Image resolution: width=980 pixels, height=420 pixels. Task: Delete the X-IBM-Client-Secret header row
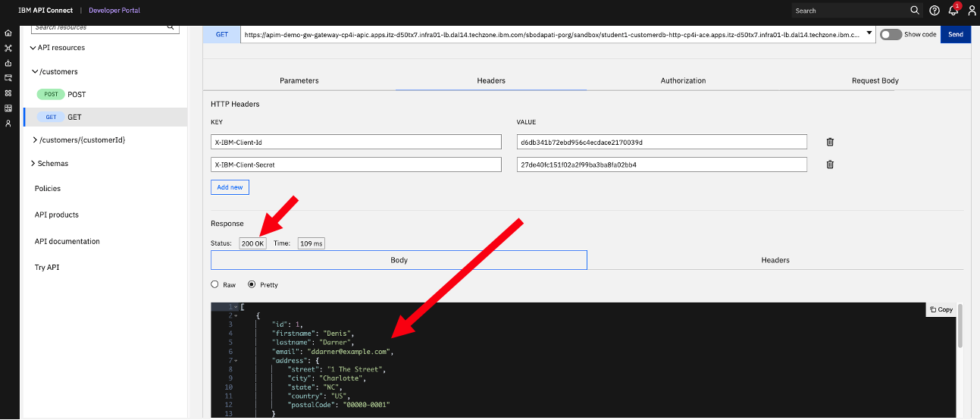(x=830, y=165)
